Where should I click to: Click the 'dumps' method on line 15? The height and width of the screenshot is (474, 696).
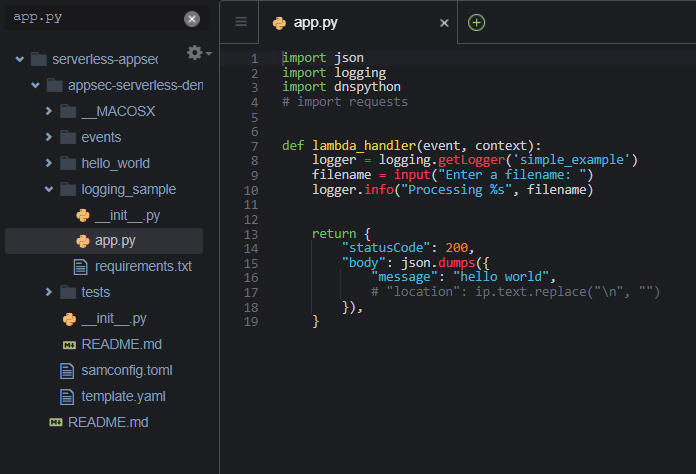tap(456, 263)
